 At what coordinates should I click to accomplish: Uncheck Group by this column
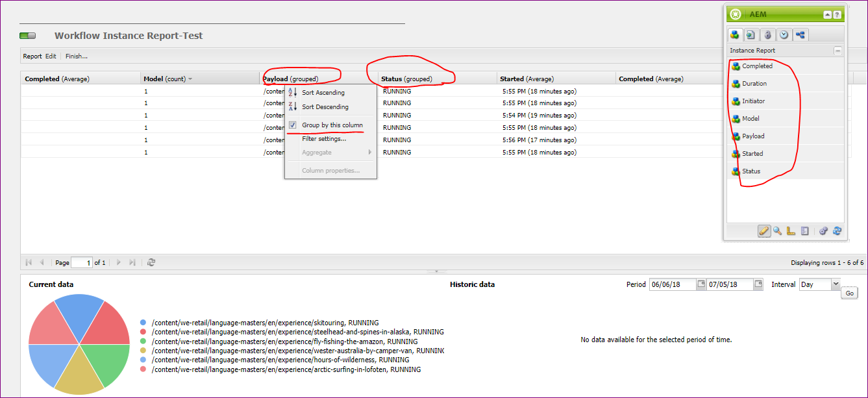(x=293, y=125)
